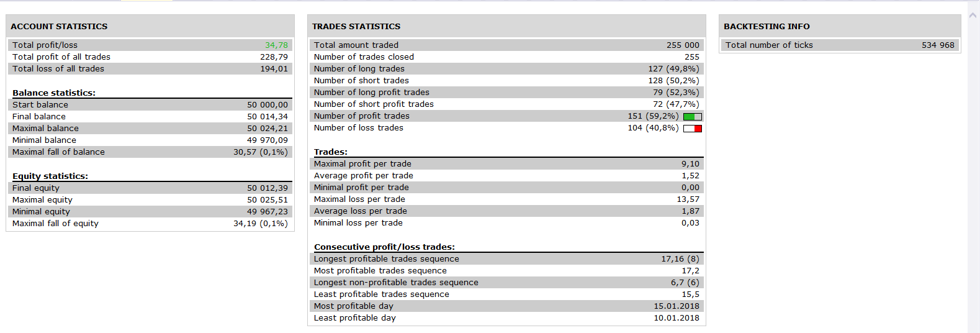Select the Final balance row
The width and height of the screenshot is (980, 333).
(150, 116)
